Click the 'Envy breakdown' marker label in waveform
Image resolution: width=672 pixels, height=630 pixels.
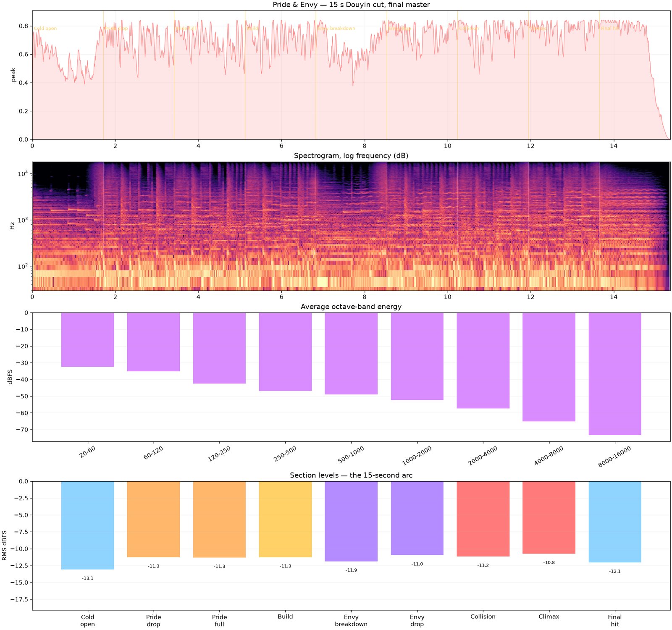[336, 29]
